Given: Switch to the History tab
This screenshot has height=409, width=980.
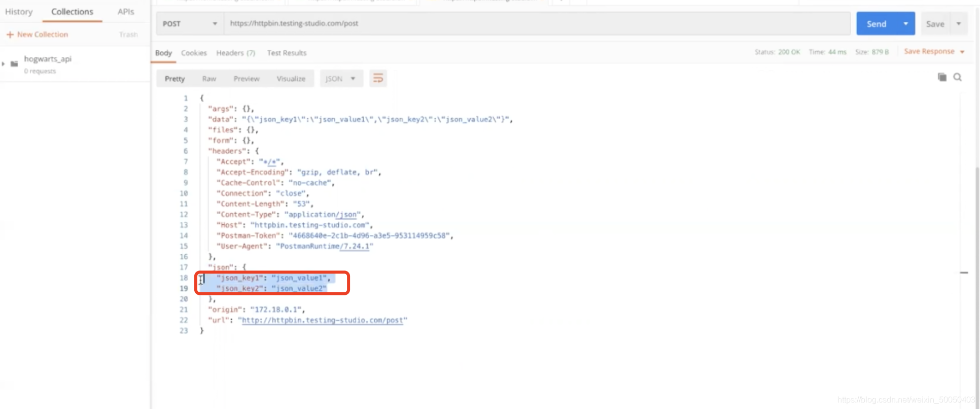Looking at the screenshot, I should tap(19, 12).
